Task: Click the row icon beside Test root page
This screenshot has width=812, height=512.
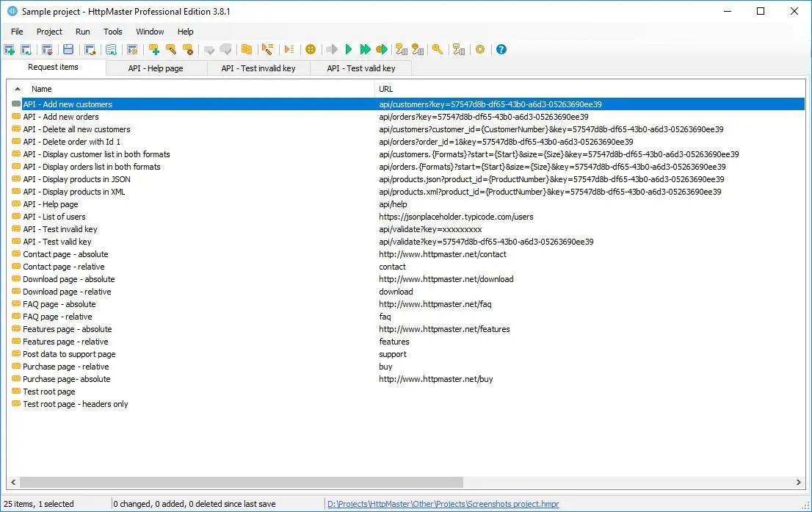Action: 16,392
